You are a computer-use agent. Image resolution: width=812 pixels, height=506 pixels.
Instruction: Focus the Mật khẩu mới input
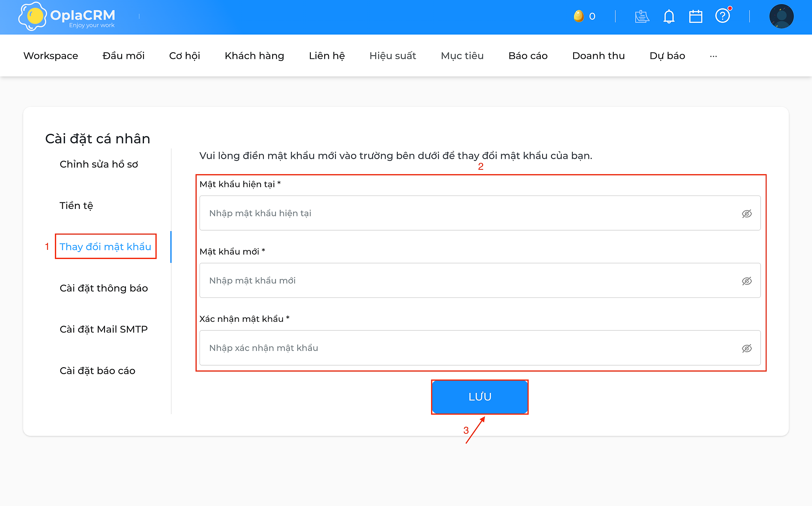tap(480, 281)
